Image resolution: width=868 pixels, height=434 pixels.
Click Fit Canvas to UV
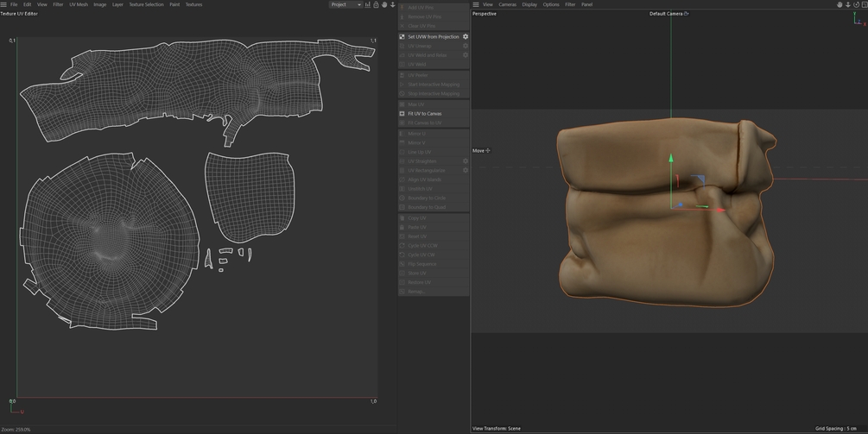434,123
